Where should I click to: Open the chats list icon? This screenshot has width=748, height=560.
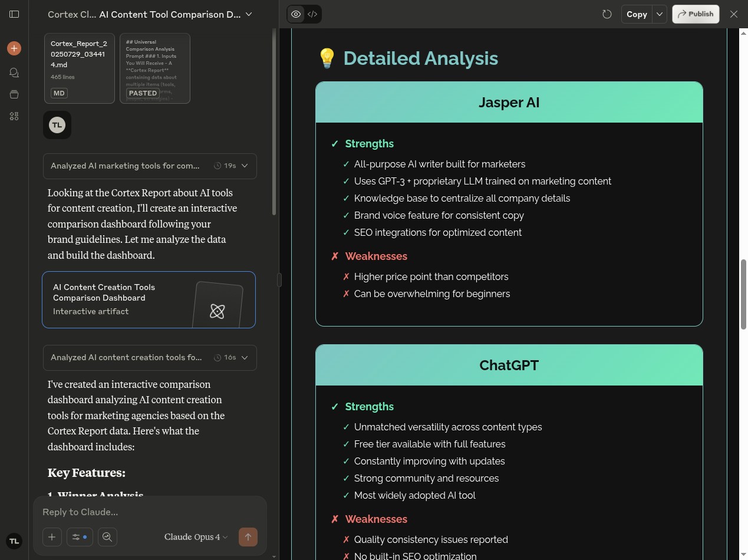click(14, 73)
